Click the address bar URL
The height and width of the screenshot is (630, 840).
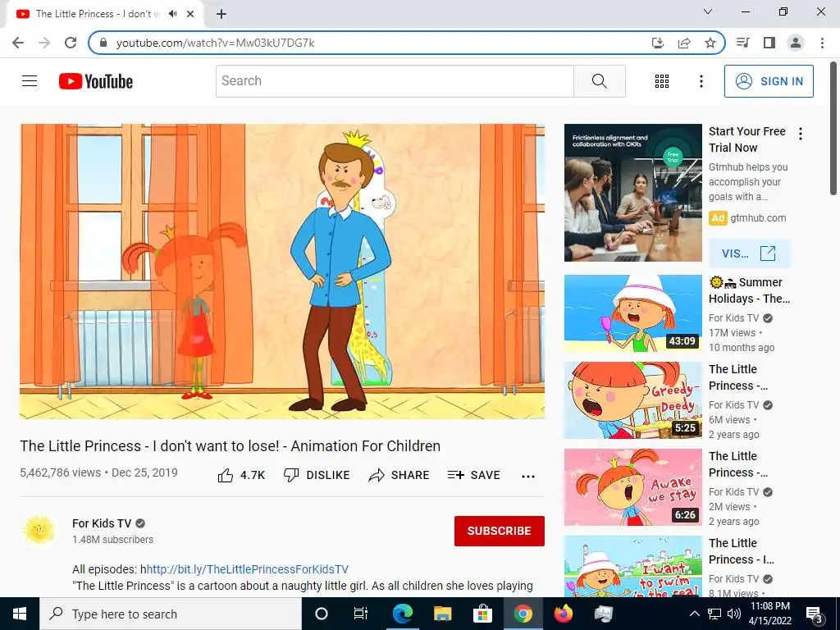[215, 43]
